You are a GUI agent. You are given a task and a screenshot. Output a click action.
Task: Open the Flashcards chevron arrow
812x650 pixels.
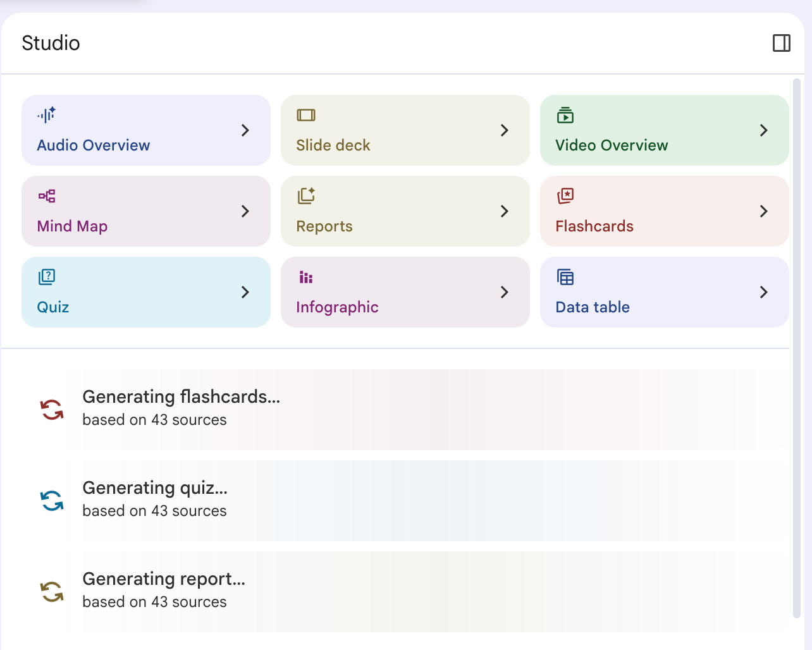click(764, 211)
